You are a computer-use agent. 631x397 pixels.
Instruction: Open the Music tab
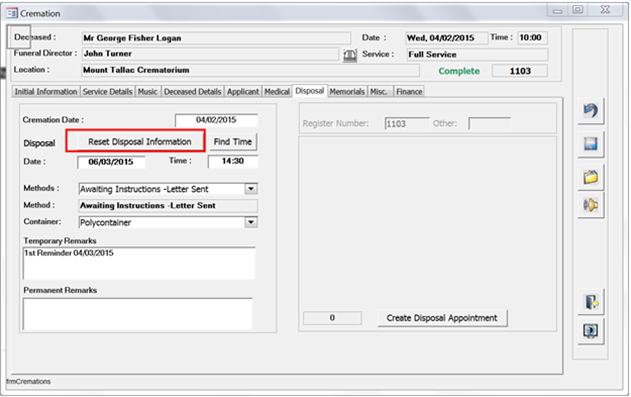[148, 92]
